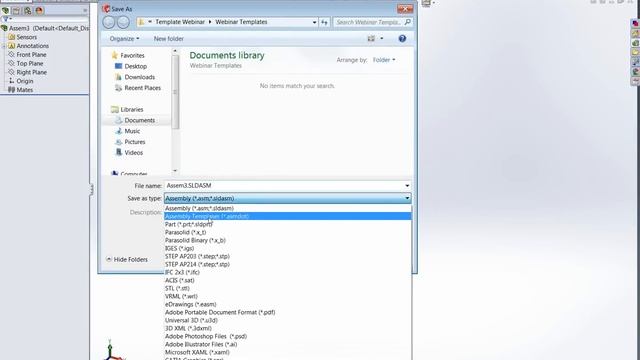Screen dimensions: 640x360
Task: Pick Adobe Photoshop Files (*.psd) type
Action: (x=287, y=336)
